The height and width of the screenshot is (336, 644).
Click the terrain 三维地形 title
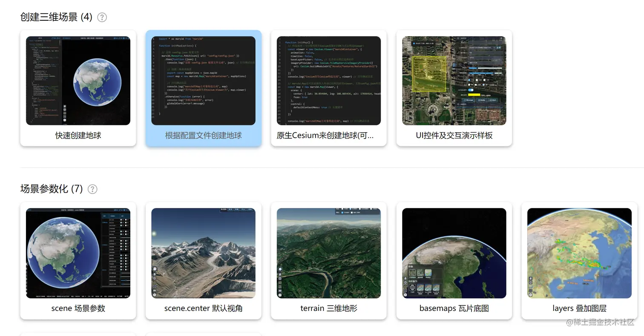click(329, 308)
